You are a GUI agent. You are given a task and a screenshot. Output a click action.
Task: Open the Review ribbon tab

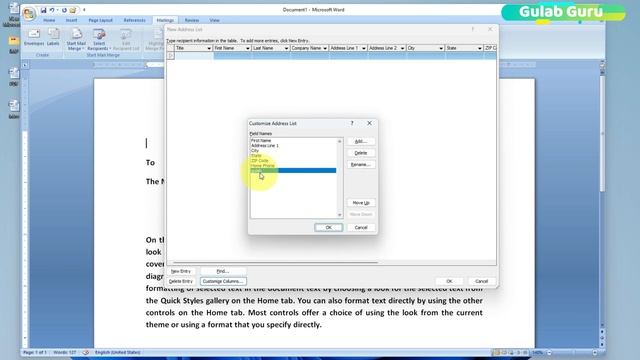[x=191, y=20]
